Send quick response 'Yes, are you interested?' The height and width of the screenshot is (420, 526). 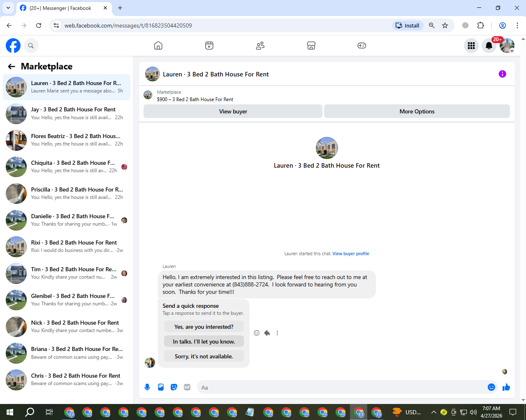tap(204, 327)
